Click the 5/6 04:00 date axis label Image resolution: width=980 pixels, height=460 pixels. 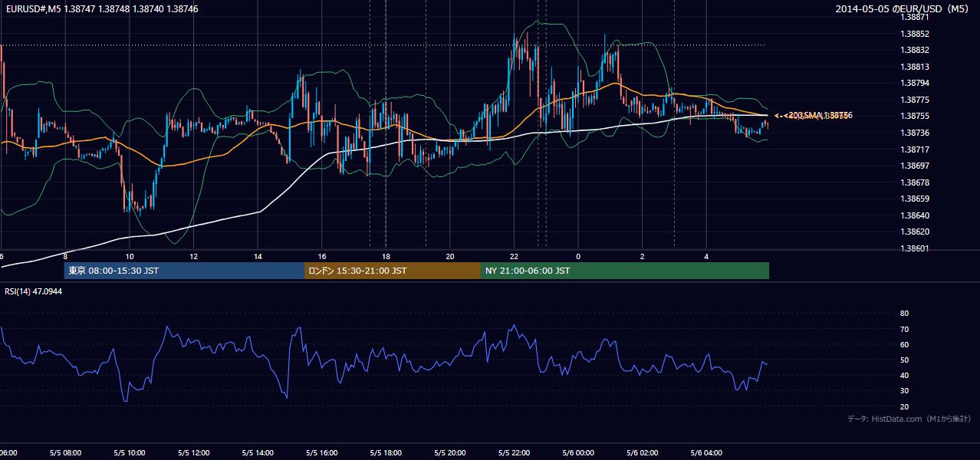(x=707, y=453)
